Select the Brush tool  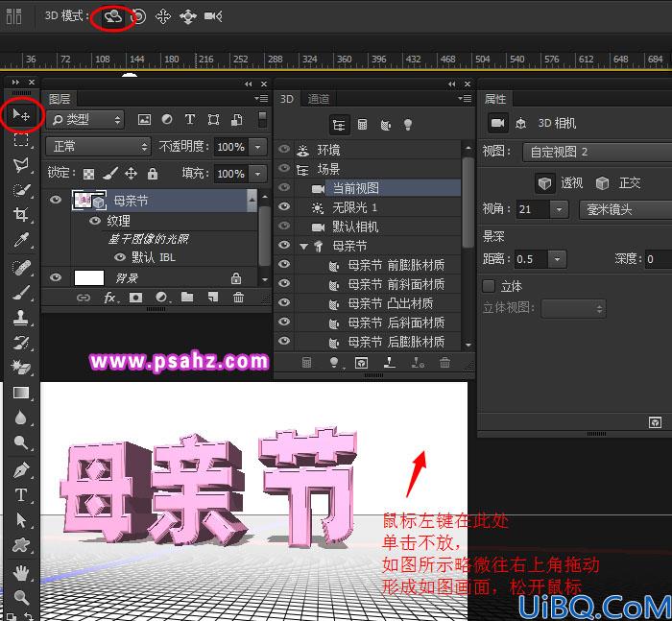coord(20,293)
